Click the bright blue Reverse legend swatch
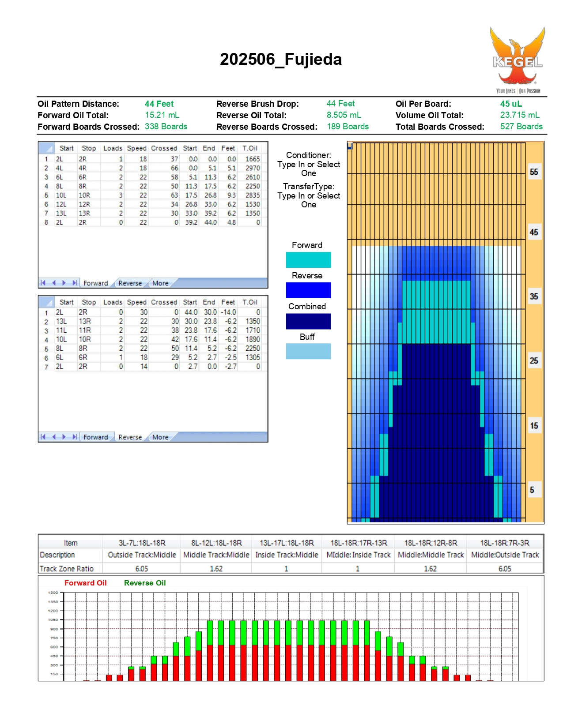The image size is (563, 728). [x=308, y=290]
